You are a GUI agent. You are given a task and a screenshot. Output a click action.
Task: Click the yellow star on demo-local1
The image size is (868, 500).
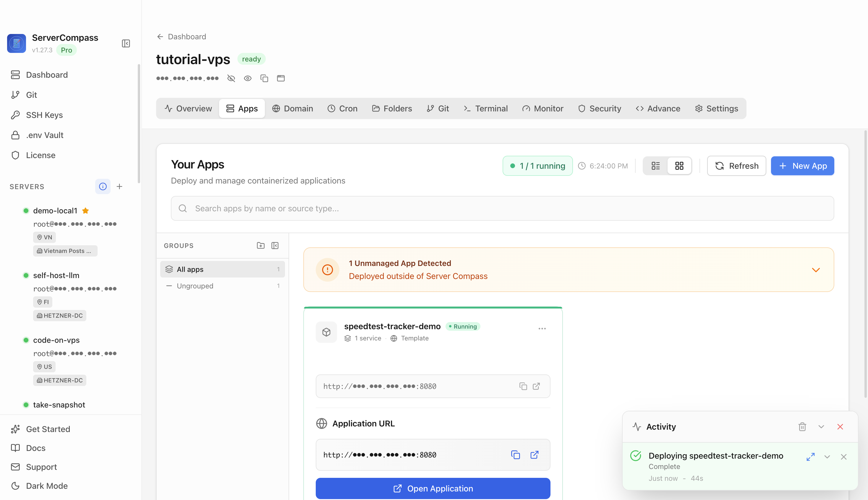click(85, 211)
